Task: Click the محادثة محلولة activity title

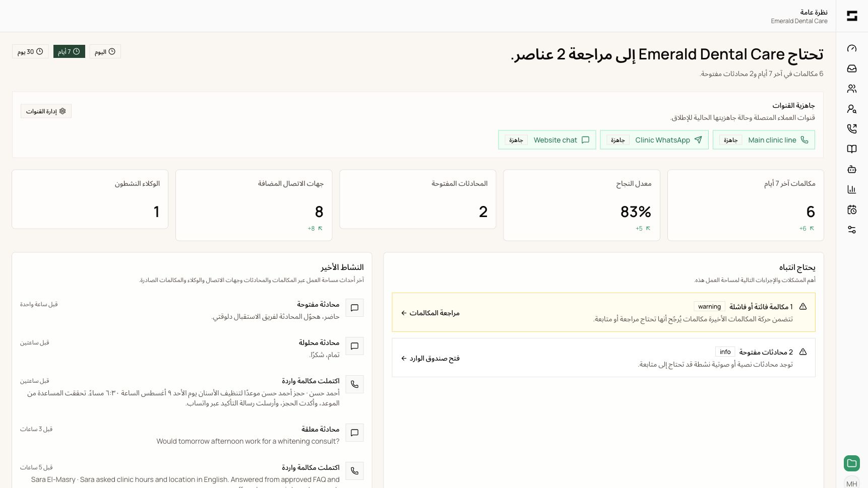Action: click(319, 342)
